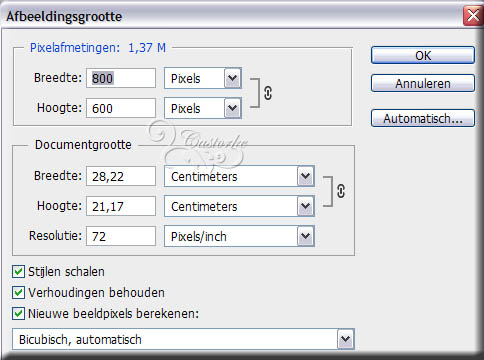Image resolution: width=484 pixels, height=360 pixels.
Task: Expand document Breedte Centimeters dropdown
Action: (306, 176)
